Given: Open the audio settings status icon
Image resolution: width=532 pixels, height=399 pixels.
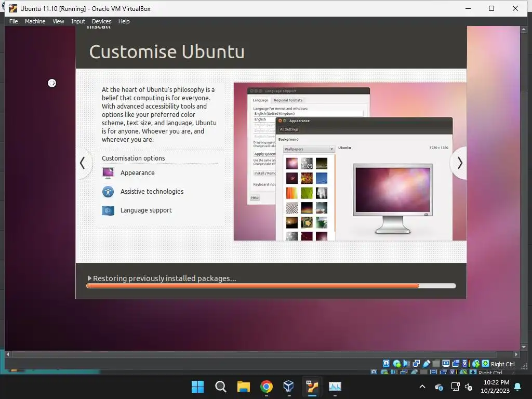Looking at the screenshot, I should pos(406,363).
